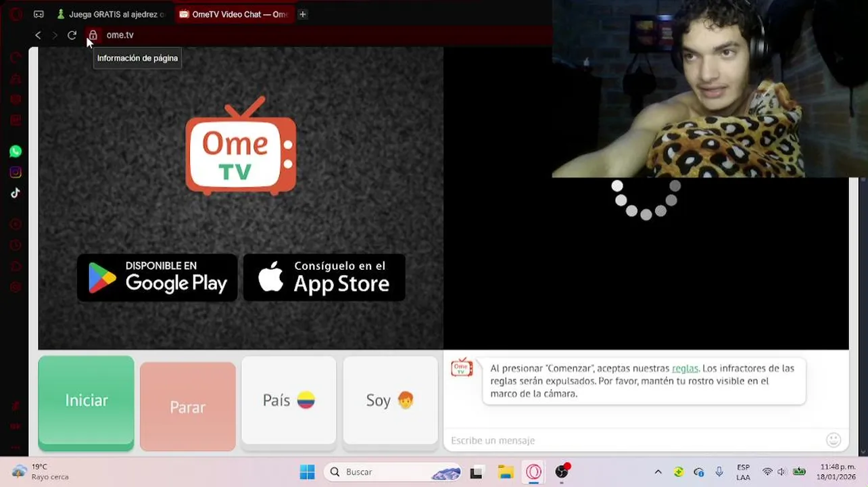Open the volume speaker tray icon
The width and height of the screenshot is (868, 487).
click(782, 472)
